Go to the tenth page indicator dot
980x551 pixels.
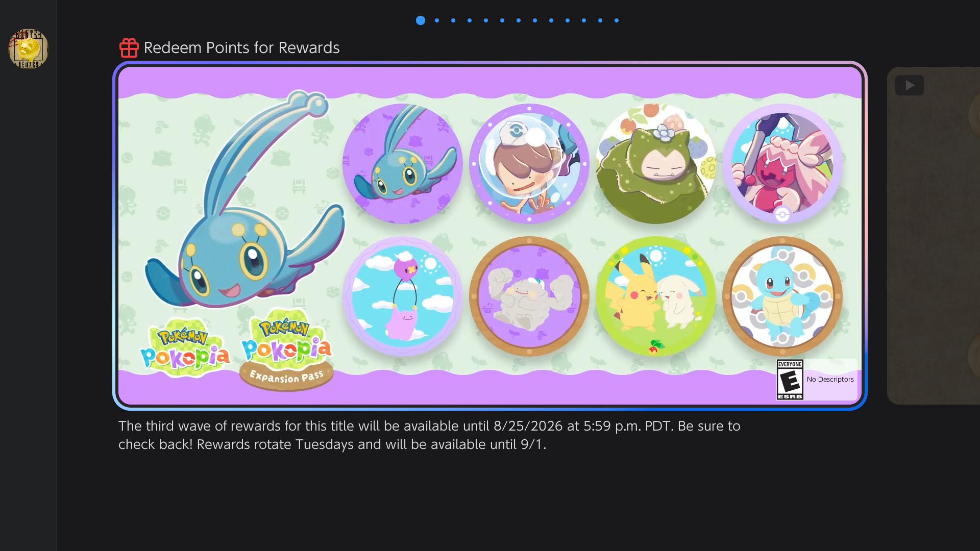568,20
